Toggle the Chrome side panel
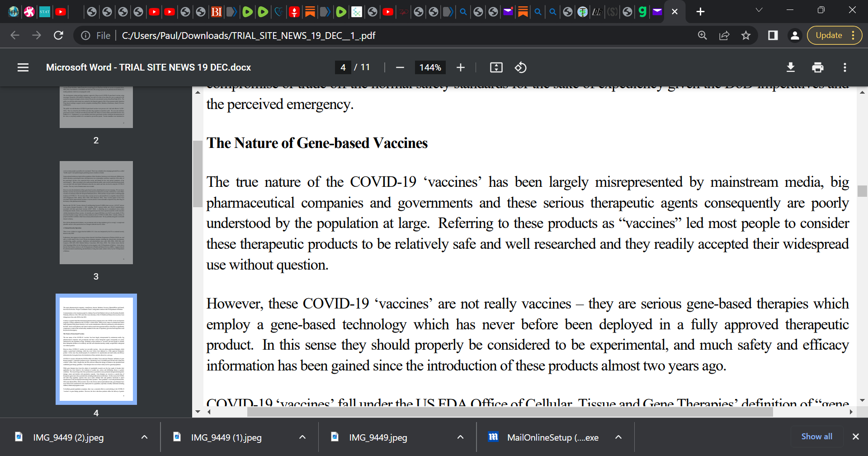This screenshot has width=868, height=456. [x=773, y=35]
